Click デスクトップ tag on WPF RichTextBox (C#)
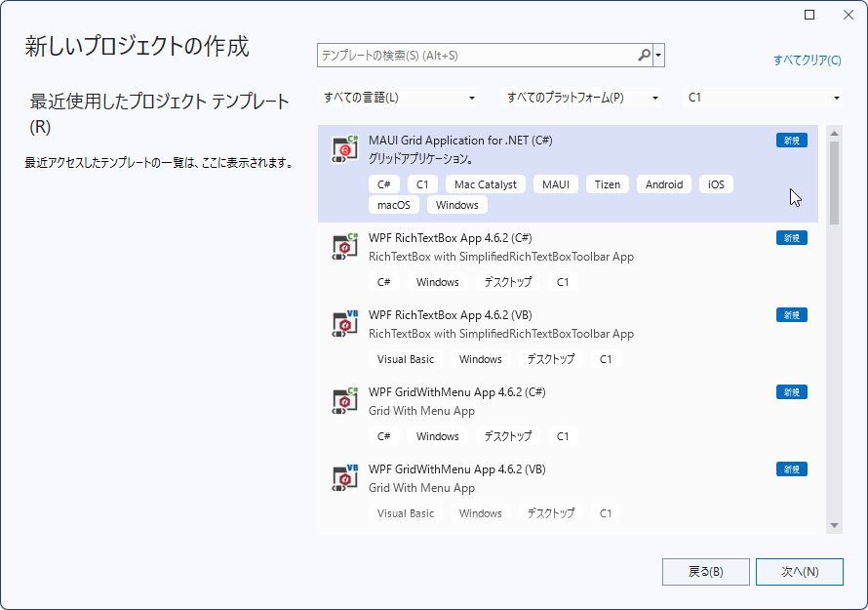This screenshot has height=610, width=868. click(508, 282)
